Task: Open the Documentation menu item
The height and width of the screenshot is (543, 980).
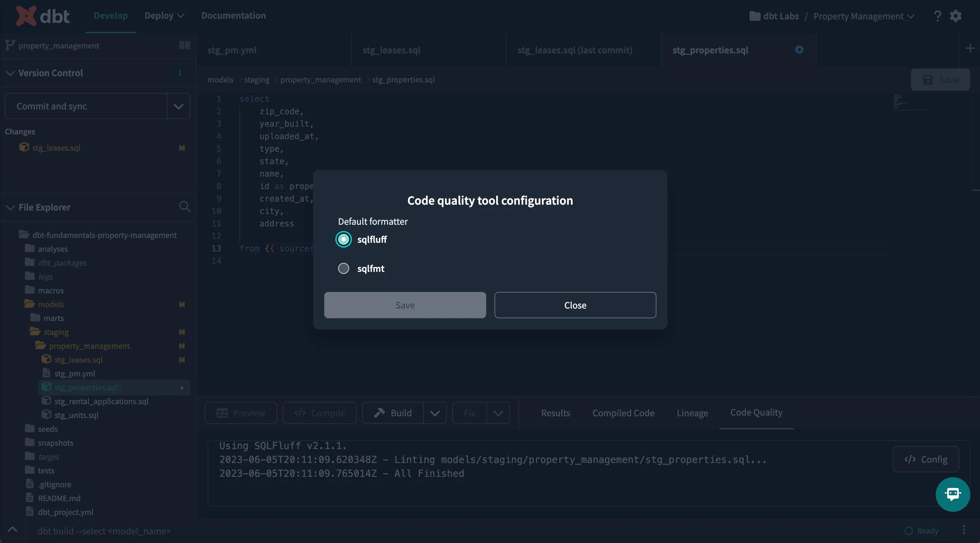Action: [233, 16]
